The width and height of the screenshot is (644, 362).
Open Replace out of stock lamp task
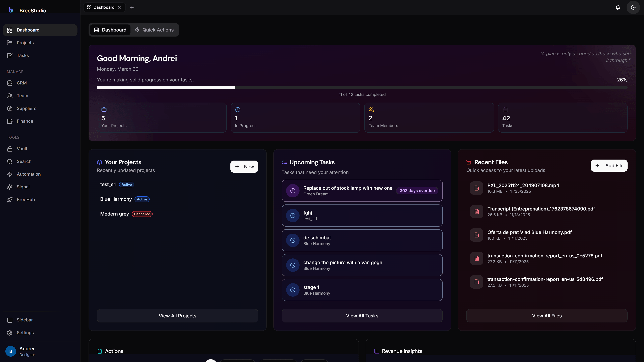click(x=362, y=191)
